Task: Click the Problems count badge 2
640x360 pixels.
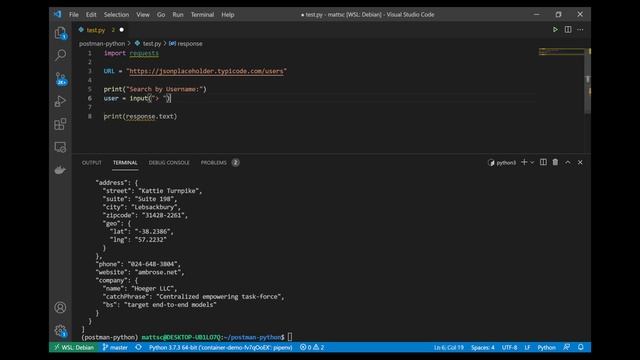Action: tap(236, 162)
